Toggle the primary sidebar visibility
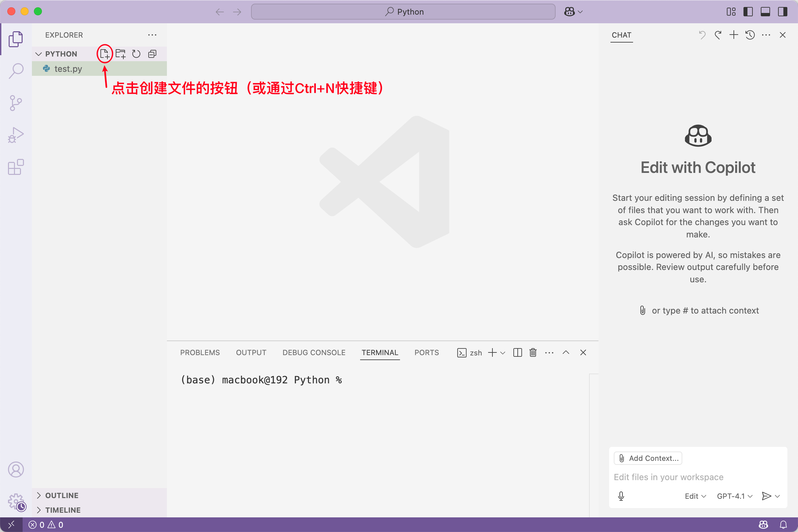798x532 pixels. 748,11
